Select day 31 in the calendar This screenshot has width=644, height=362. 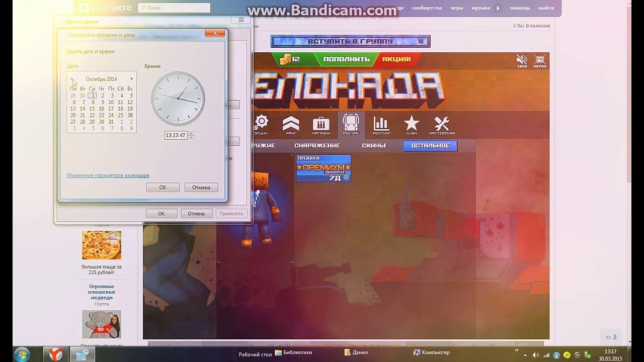click(x=111, y=122)
